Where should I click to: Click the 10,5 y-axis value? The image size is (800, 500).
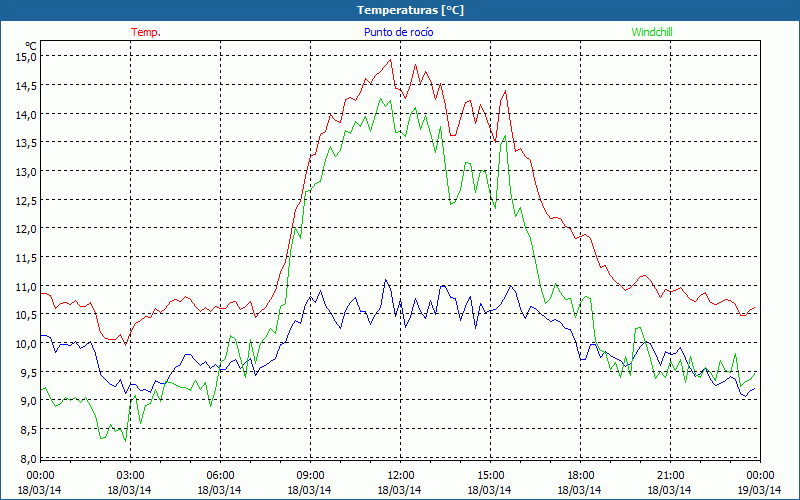[x=28, y=315]
